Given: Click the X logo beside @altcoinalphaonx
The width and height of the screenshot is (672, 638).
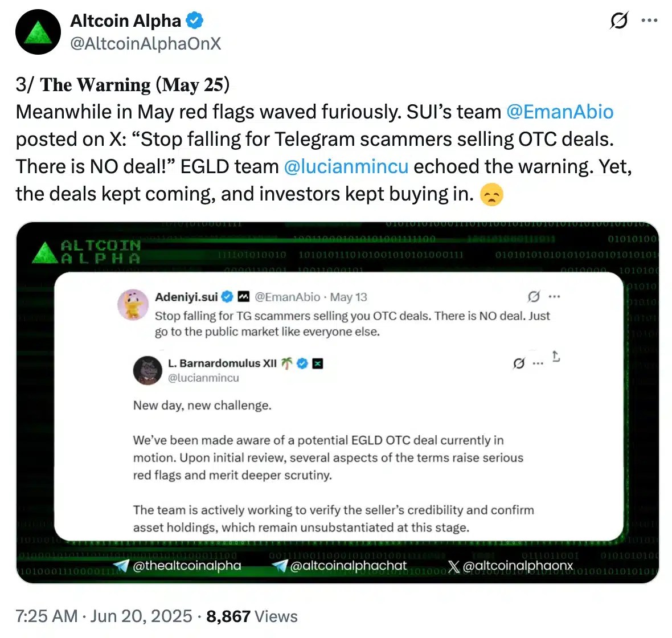Looking at the screenshot, I should (453, 566).
